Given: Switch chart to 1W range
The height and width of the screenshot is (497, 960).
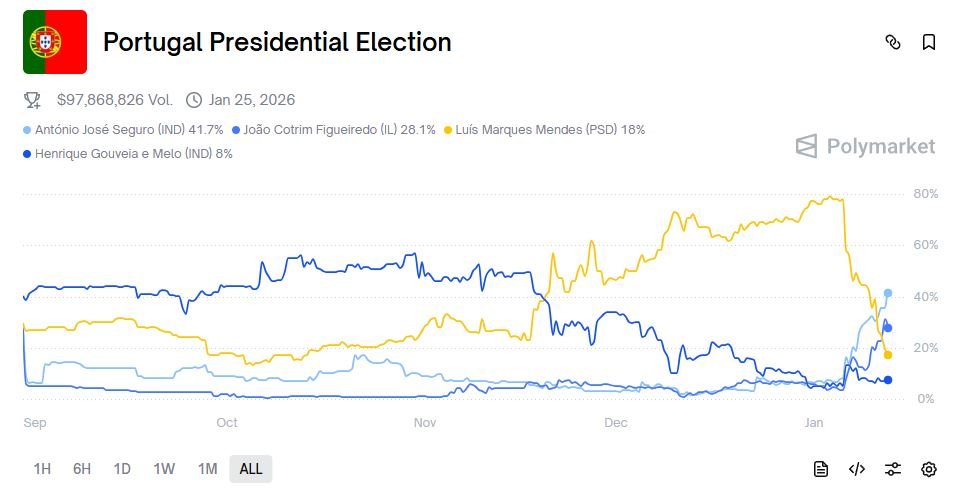Looking at the screenshot, I should 164,469.
